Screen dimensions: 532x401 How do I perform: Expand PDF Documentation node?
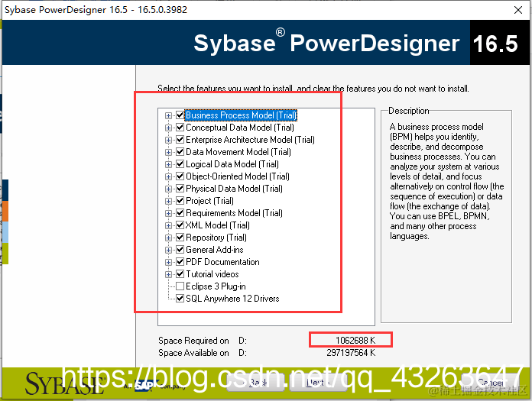168,262
